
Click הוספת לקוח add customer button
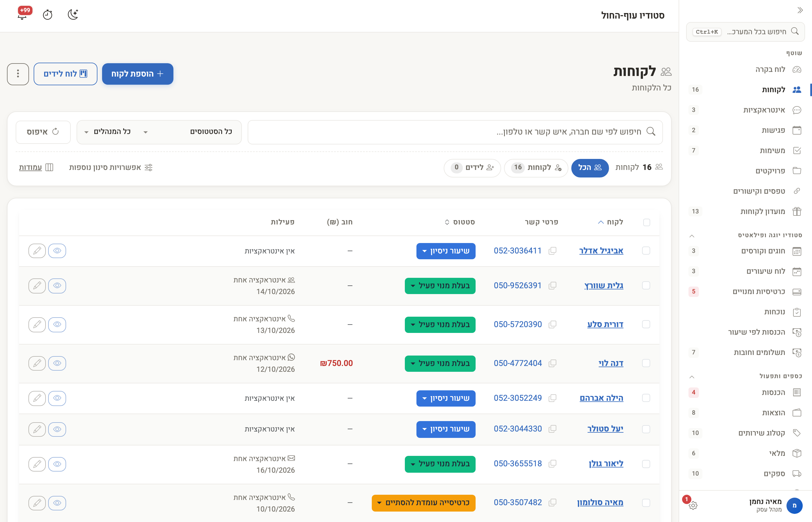pyautogui.click(x=137, y=74)
